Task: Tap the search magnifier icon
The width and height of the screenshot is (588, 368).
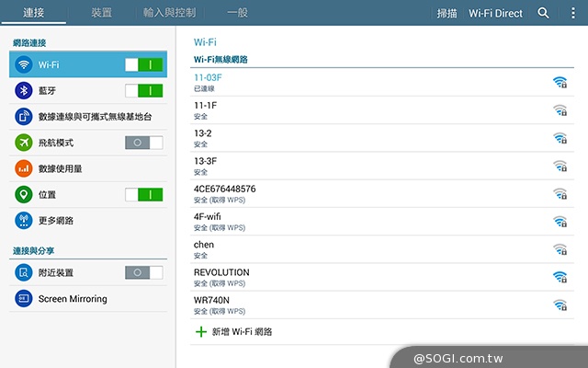Action: pos(543,14)
